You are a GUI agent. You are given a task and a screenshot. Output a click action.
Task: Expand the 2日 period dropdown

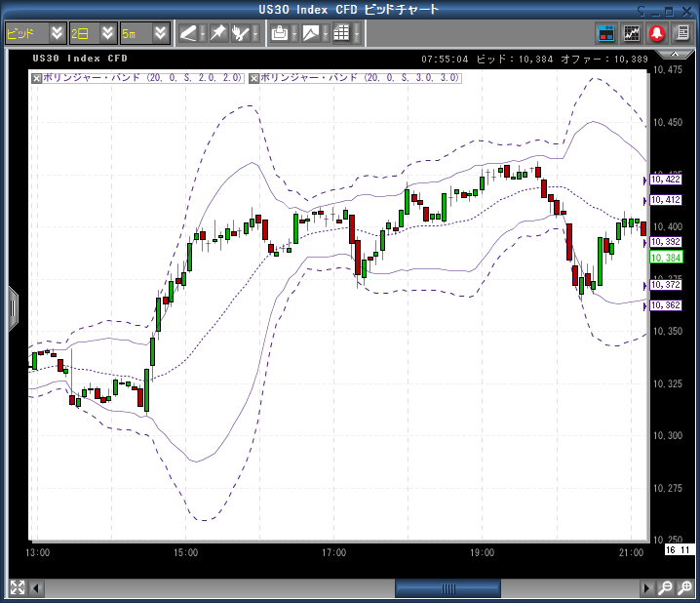[92, 33]
